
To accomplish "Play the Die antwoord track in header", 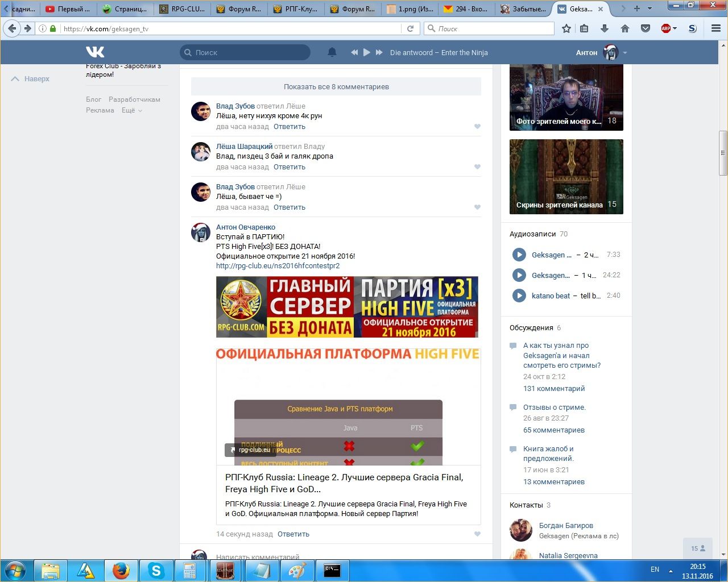I will 367,52.
